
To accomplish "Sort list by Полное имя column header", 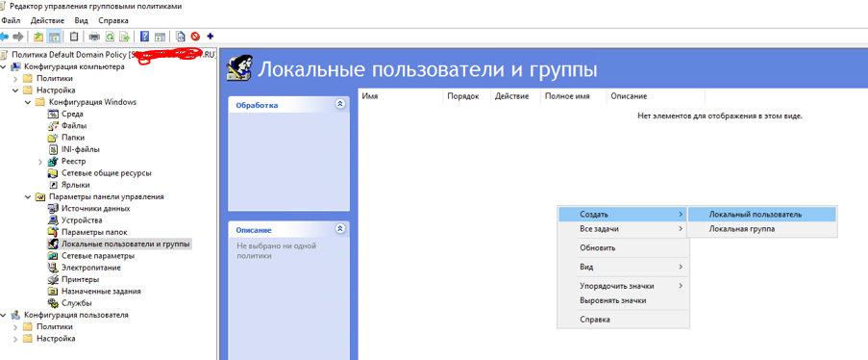I will tap(574, 96).
